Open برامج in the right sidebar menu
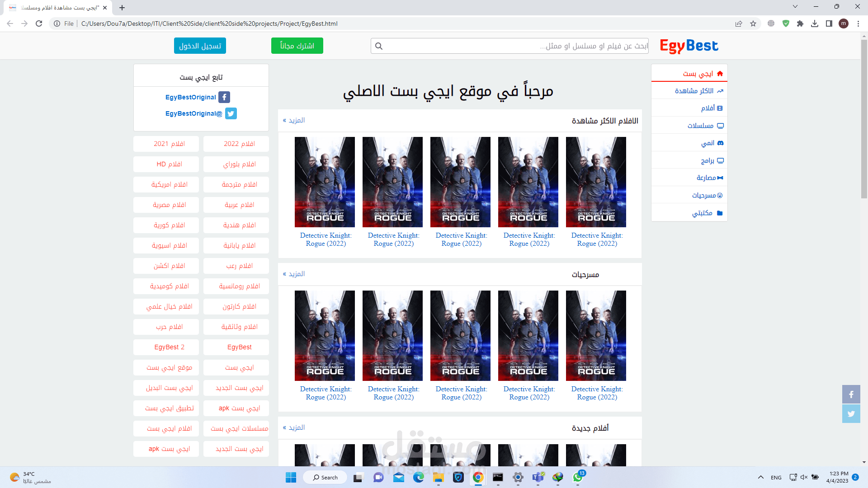This screenshot has height=488, width=868. click(x=689, y=160)
